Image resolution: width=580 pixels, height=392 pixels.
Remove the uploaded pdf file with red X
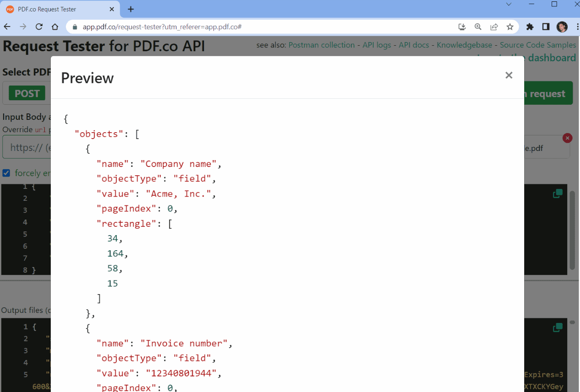[x=567, y=138]
